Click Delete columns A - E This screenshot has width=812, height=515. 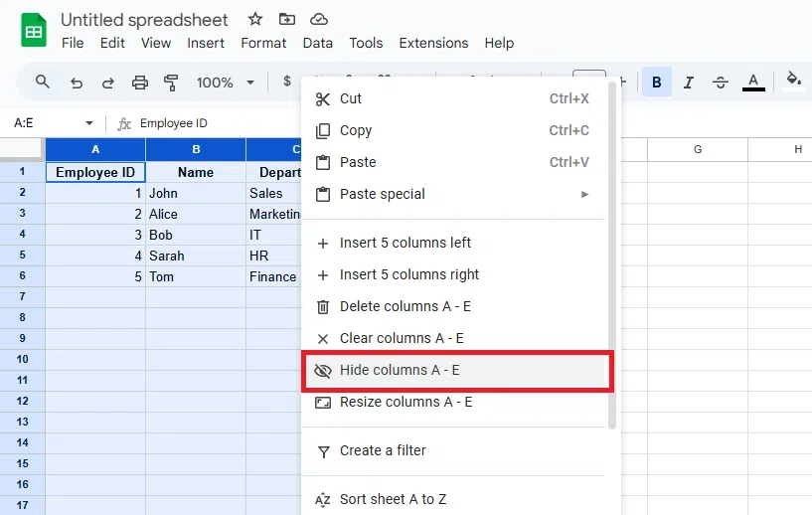pyautogui.click(x=405, y=306)
